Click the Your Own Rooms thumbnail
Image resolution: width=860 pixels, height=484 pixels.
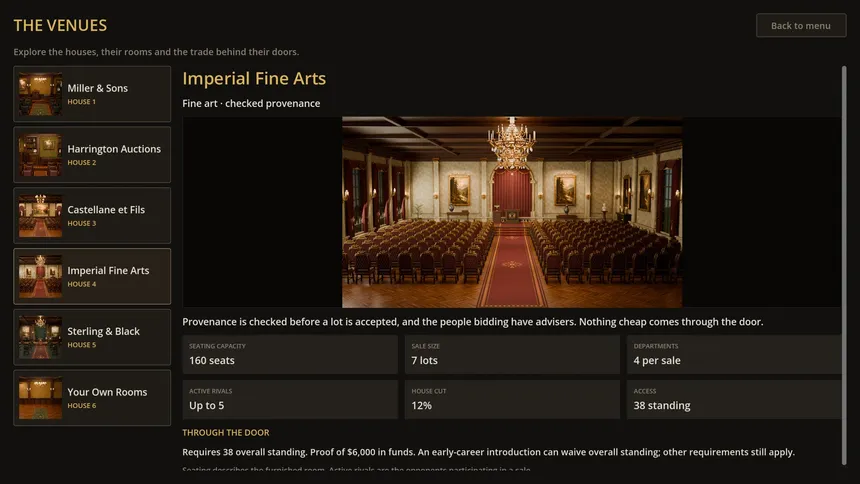pos(40,398)
